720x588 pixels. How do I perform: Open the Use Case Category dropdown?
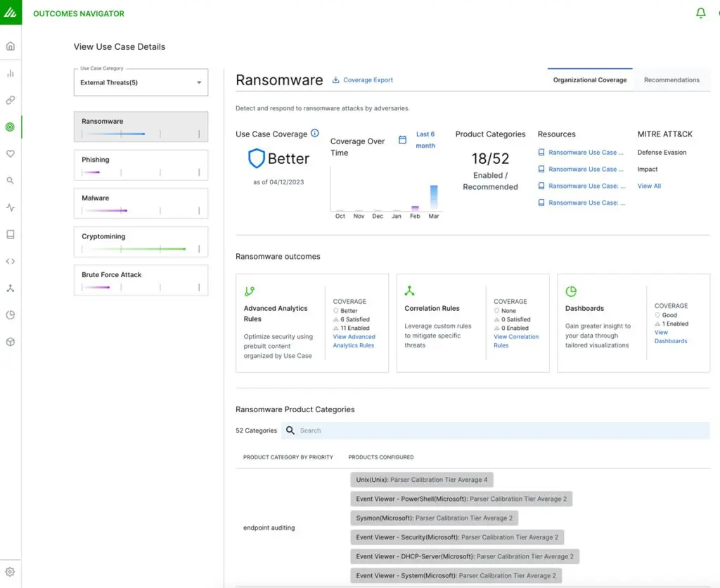click(140, 82)
